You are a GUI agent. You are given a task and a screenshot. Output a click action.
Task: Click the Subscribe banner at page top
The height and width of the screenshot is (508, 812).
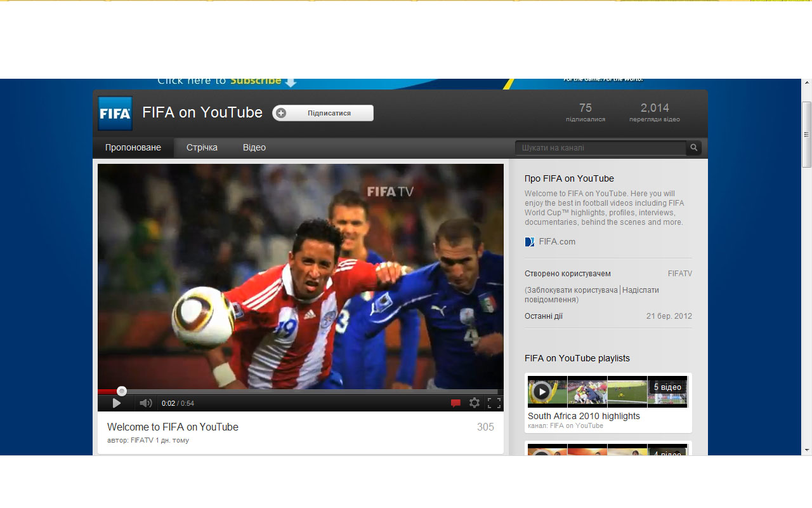[x=226, y=81]
